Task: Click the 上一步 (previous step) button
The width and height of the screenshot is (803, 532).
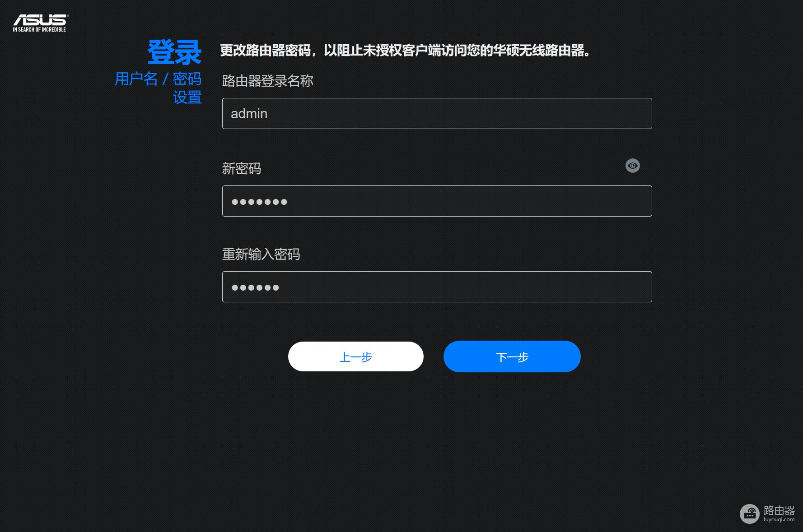Action: point(356,356)
